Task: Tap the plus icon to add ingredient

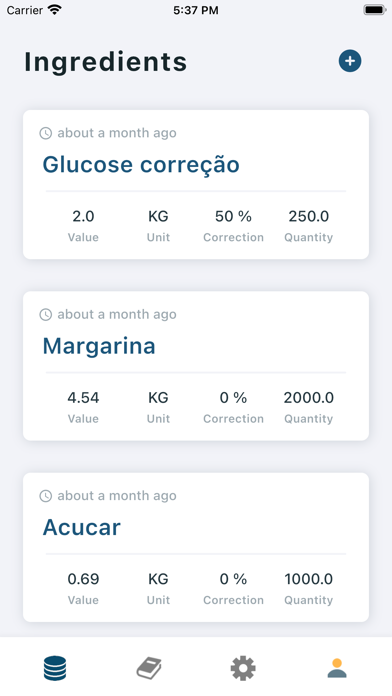Action: (350, 61)
